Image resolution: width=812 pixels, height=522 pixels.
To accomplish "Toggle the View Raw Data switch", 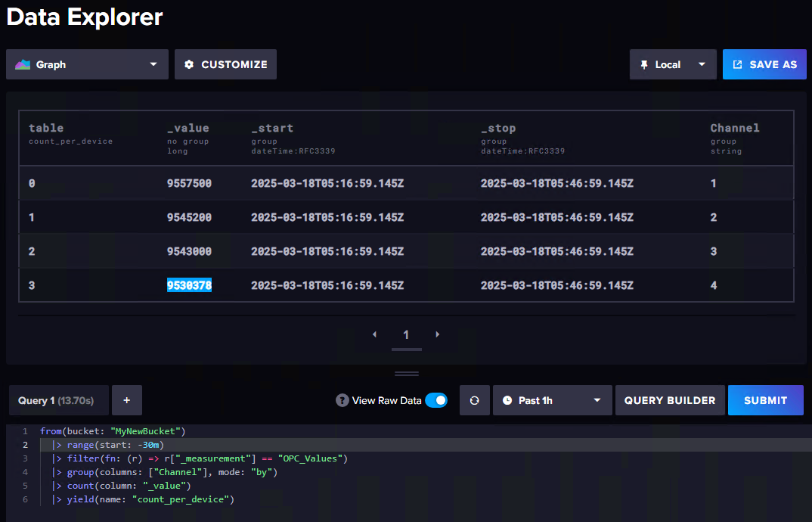I will [x=436, y=400].
